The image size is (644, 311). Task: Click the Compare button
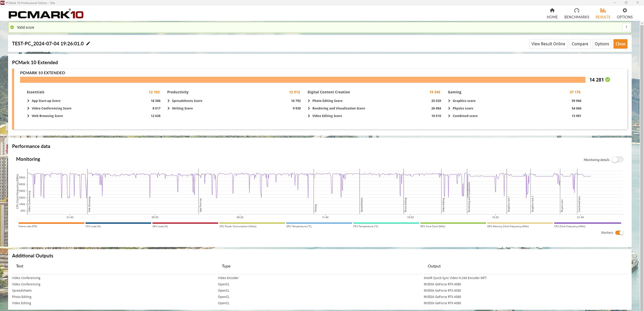580,44
